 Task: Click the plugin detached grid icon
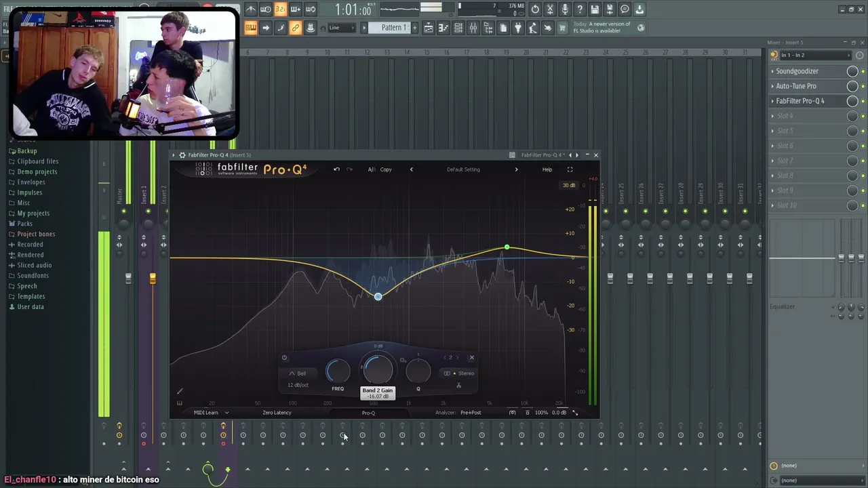pyautogui.click(x=512, y=155)
